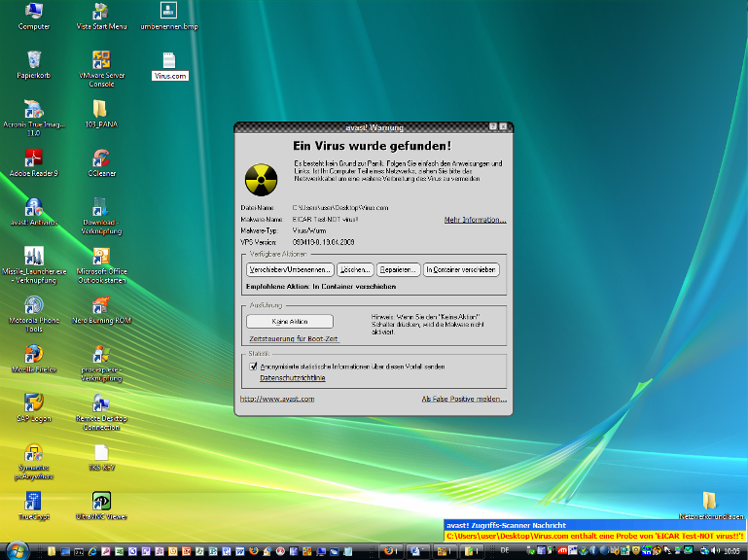Launch the Nero Burning ROM shortcut

pyautogui.click(x=101, y=310)
